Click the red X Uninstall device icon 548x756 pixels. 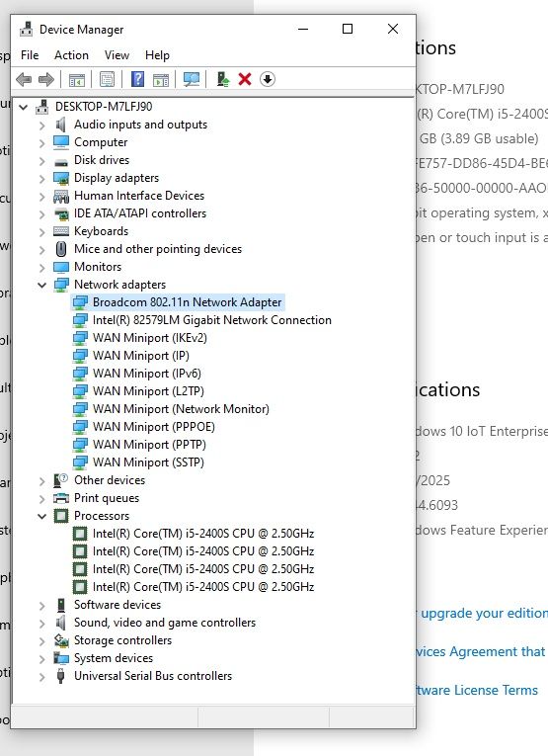[x=245, y=79]
